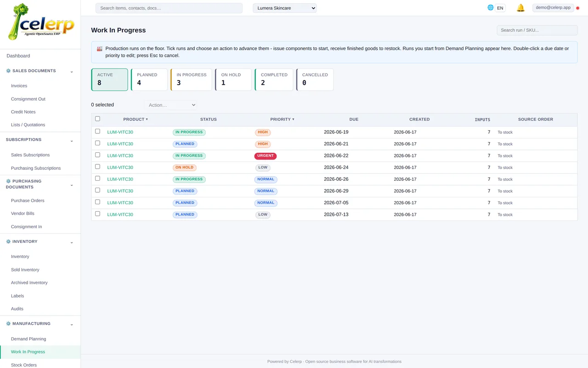
Task: Open Consignment Out in the sidebar
Action: (28, 99)
